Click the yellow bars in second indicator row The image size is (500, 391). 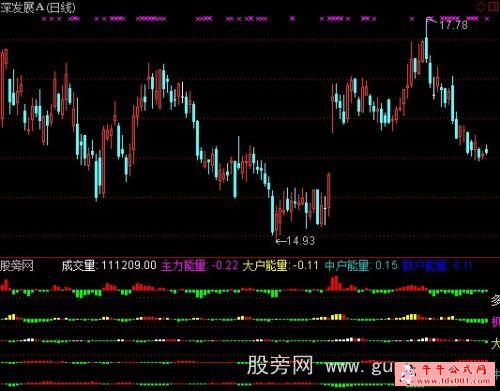tap(337, 317)
